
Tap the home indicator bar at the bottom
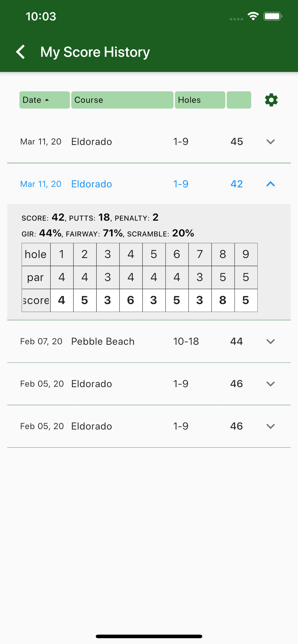point(149,636)
